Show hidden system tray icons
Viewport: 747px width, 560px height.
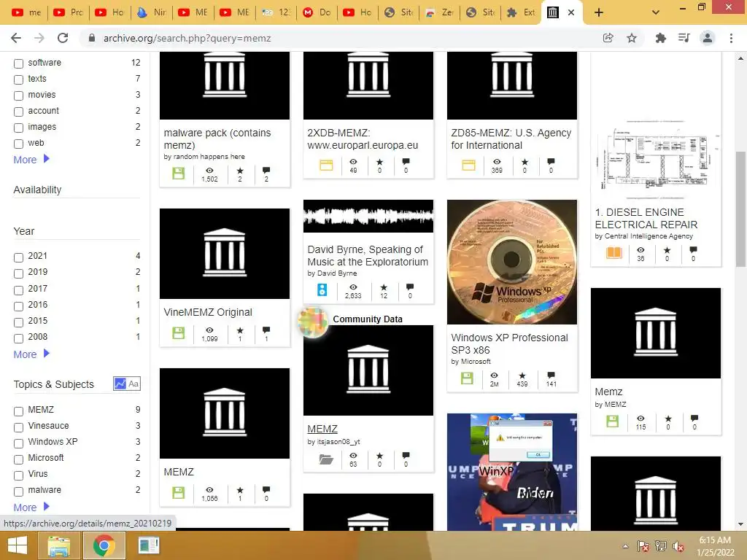tap(625, 546)
